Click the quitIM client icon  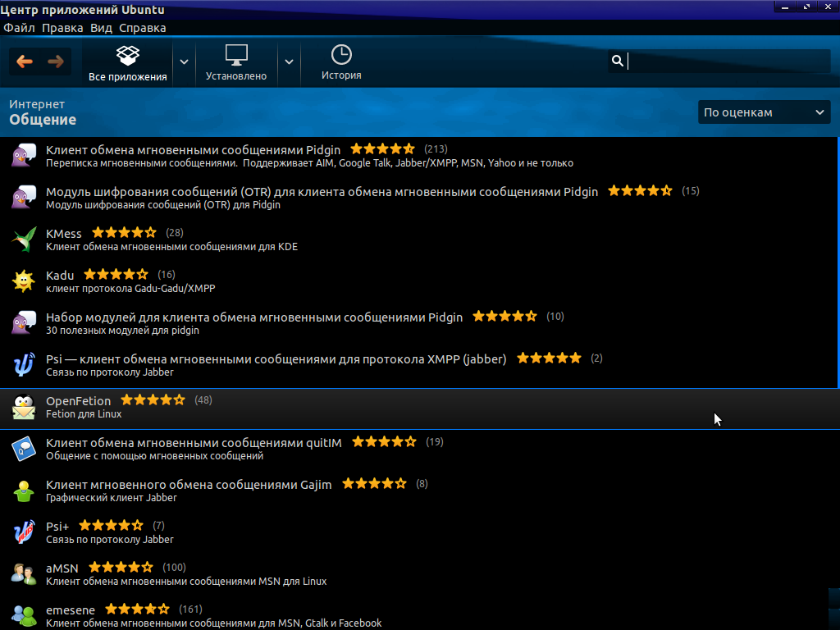tap(24, 449)
